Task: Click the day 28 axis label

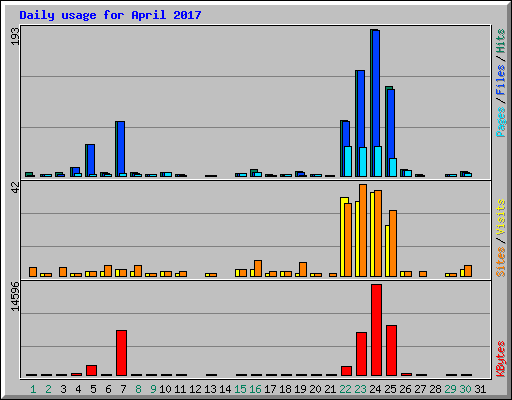Action: pos(435,389)
